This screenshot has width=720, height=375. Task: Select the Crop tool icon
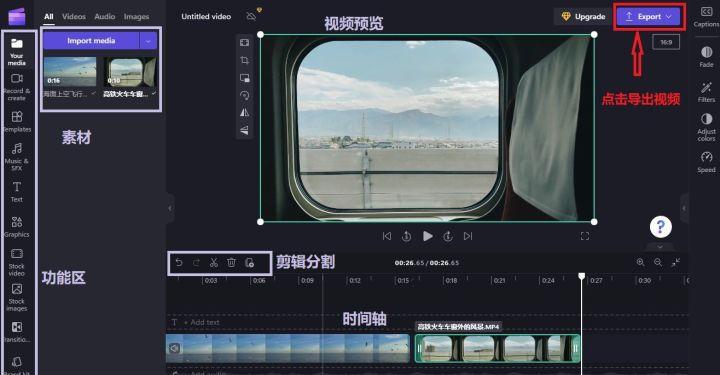click(244, 60)
